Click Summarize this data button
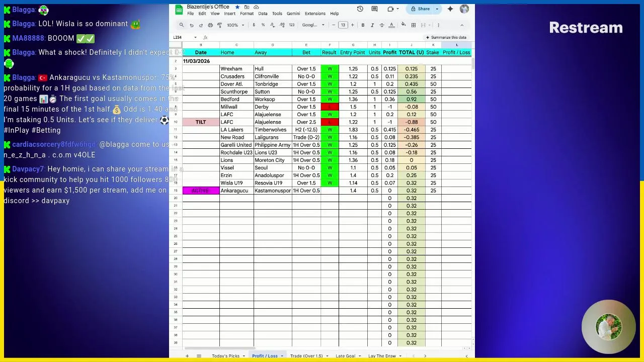This screenshot has height=362, width=644. click(446, 37)
